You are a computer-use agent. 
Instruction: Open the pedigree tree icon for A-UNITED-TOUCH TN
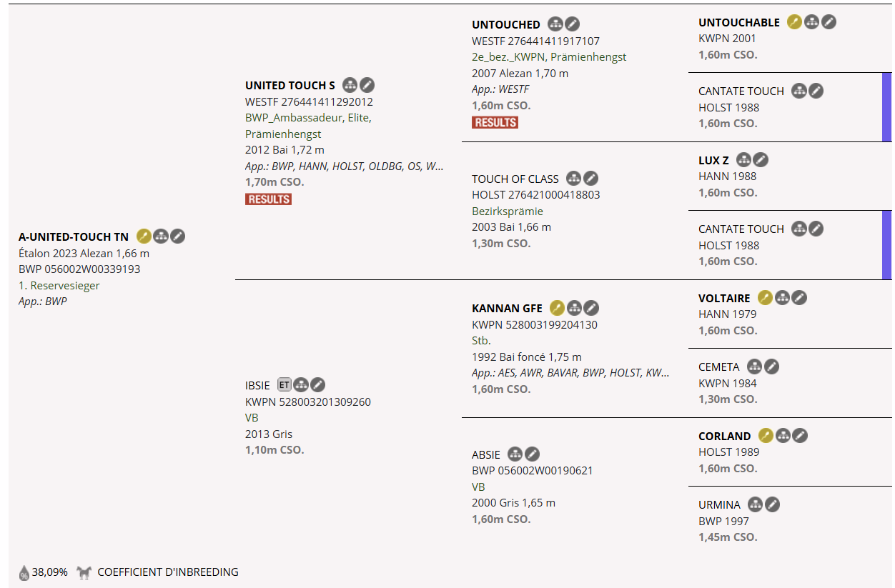click(x=161, y=236)
